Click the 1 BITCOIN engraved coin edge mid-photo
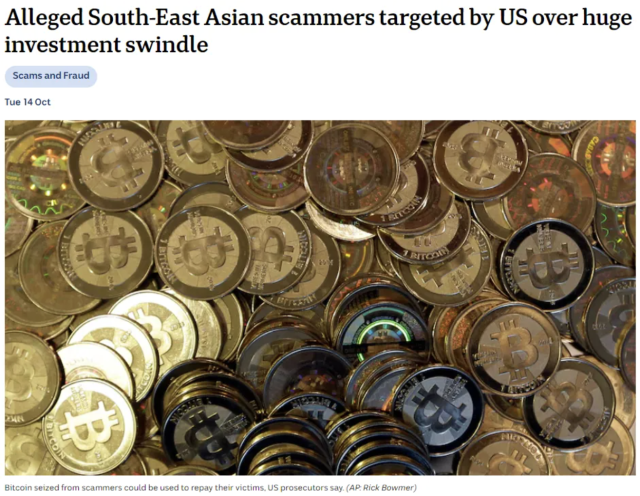The height and width of the screenshot is (496, 640). [426, 254]
